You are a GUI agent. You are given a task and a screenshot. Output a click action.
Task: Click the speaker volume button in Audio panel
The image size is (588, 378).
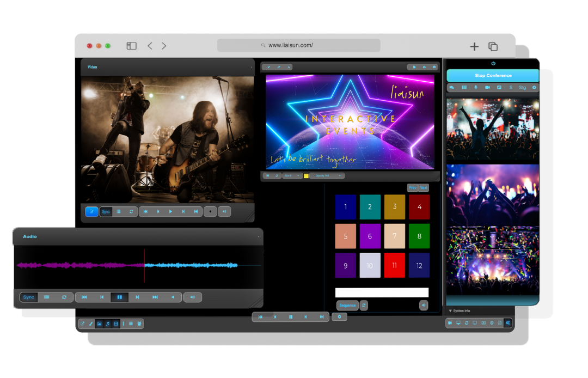tap(193, 297)
